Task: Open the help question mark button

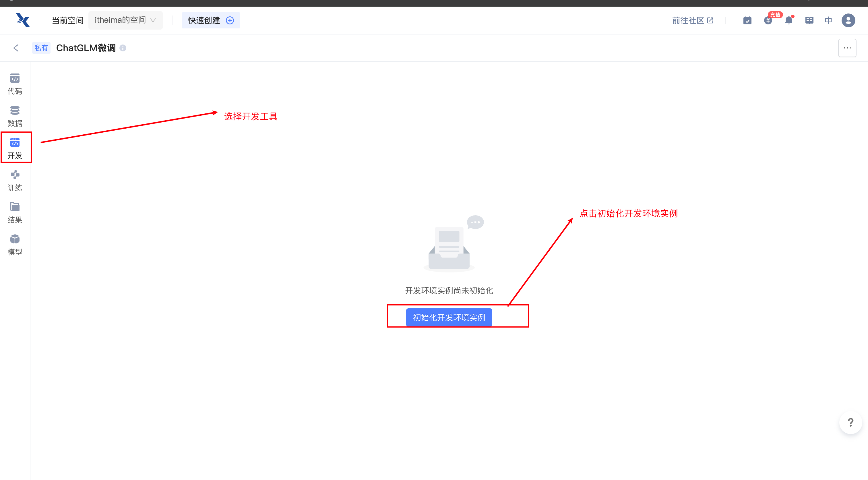Action: 850,422
